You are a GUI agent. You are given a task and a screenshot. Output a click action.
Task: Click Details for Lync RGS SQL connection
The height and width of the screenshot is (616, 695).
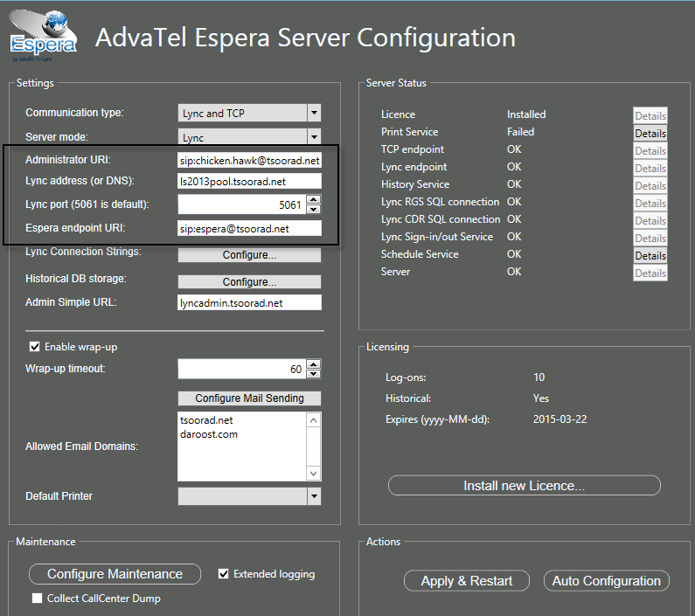[650, 203]
